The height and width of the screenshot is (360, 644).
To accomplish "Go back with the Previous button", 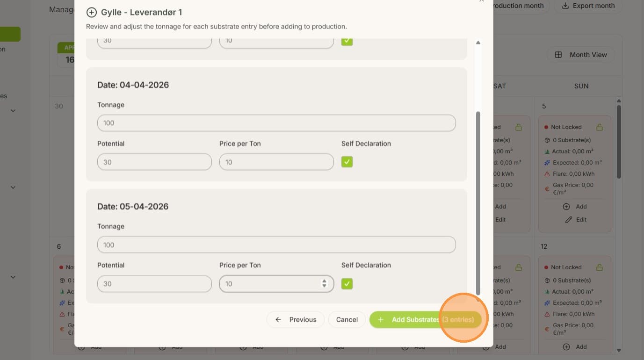I will pyautogui.click(x=296, y=320).
